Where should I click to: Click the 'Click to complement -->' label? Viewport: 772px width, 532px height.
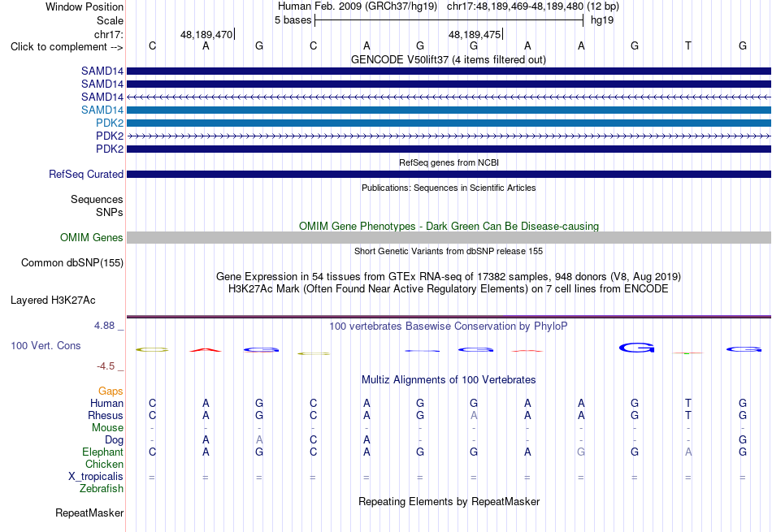[67, 47]
